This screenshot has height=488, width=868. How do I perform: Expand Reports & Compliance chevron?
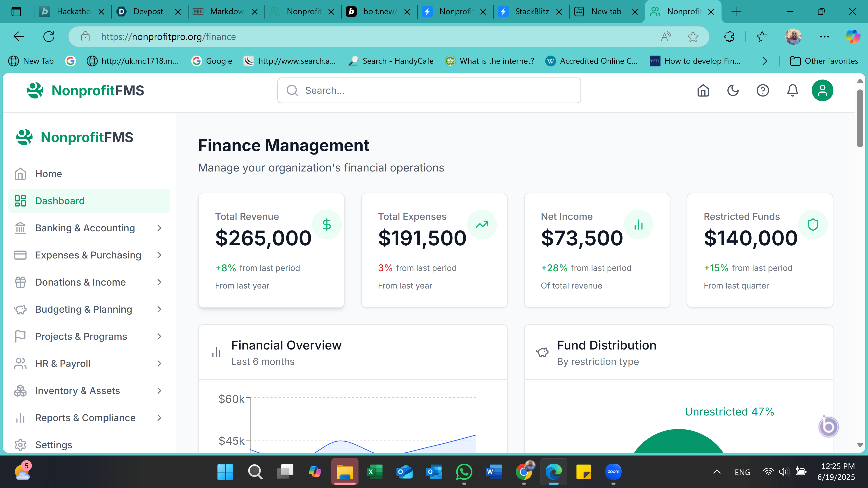159,418
